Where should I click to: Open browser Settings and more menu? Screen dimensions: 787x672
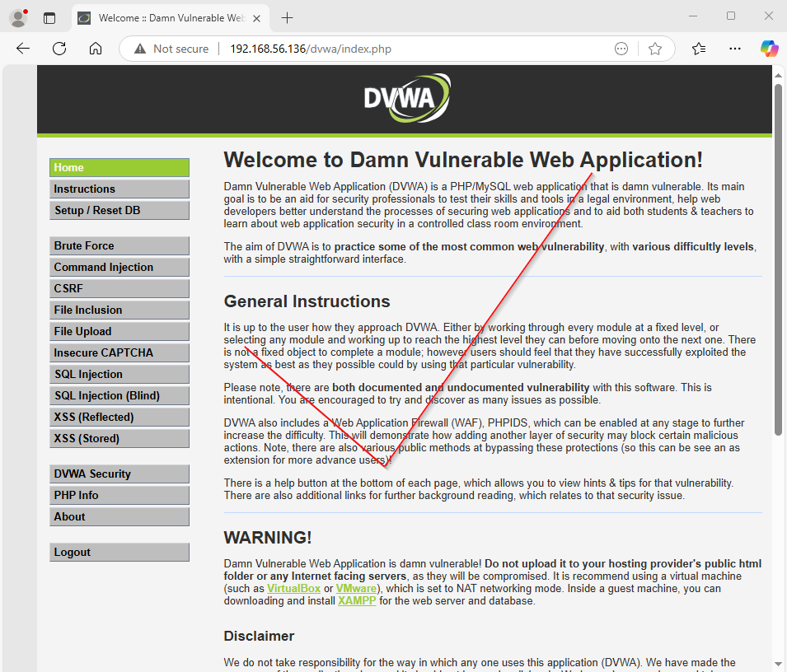coord(735,49)
